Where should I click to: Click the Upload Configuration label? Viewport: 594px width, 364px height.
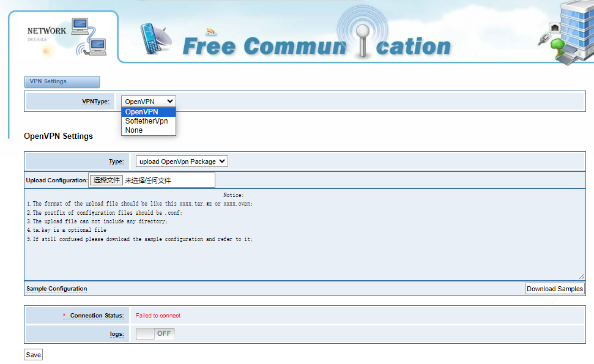(x=56, y=180)
